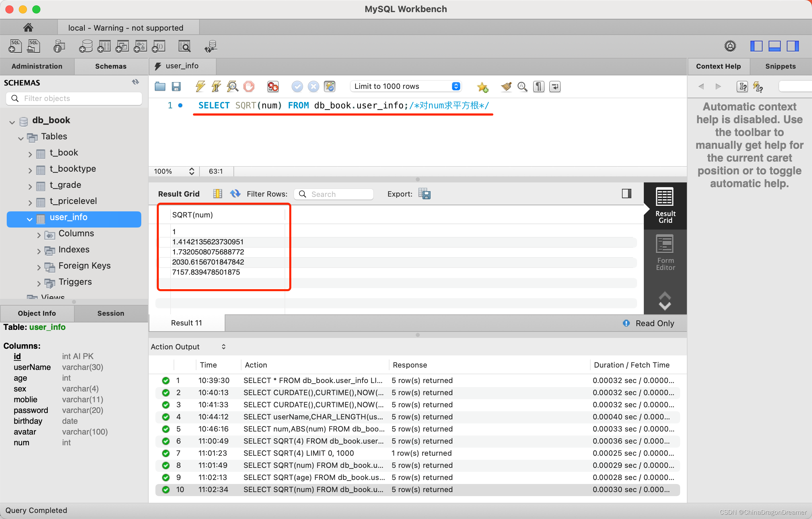Click the Filter Rows search field
This screenshot has height=519, width=812.
[x=333, y=194]
